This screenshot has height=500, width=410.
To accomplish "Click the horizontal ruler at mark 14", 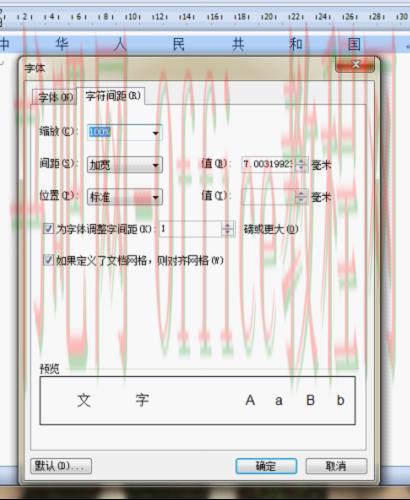I will 186,16.
